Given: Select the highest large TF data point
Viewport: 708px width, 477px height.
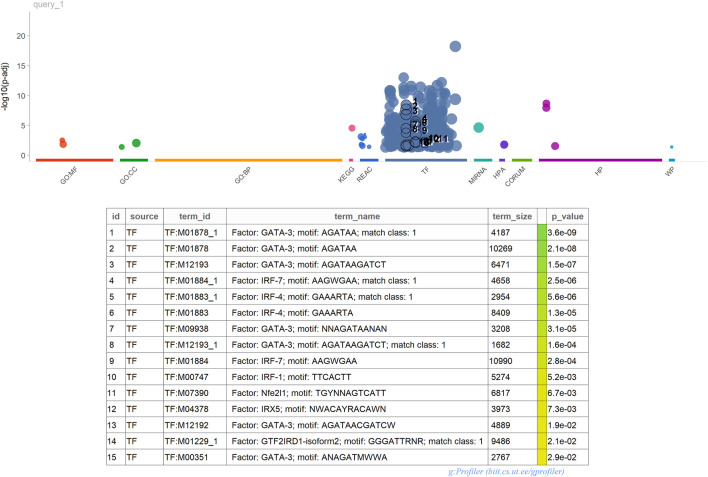Looking at the screenshot, I should click(x=455, y=47).
